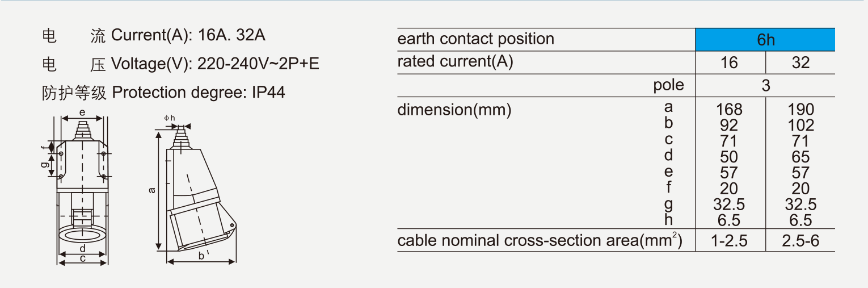This screenshot has width=868, height=288.
Task: Select the rated current 32 cell
Action: (800, 62)
